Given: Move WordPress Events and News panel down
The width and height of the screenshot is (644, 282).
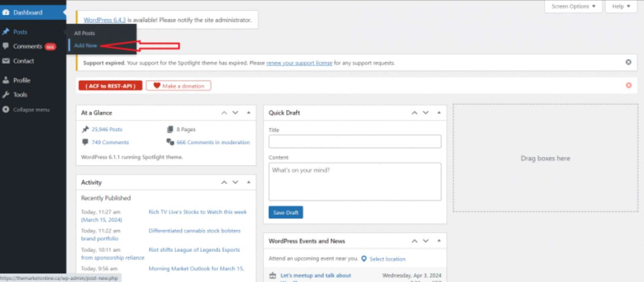Looking at the screenshot, I should click(425, 241).
